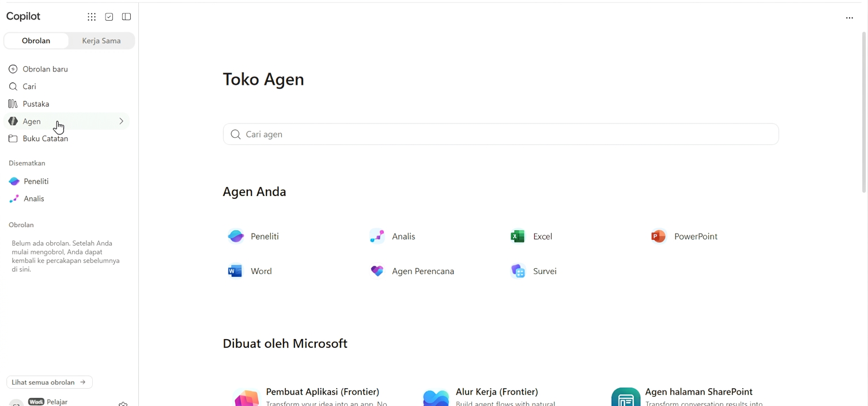Open the Analis agent icon under Agen Anda

377,236
